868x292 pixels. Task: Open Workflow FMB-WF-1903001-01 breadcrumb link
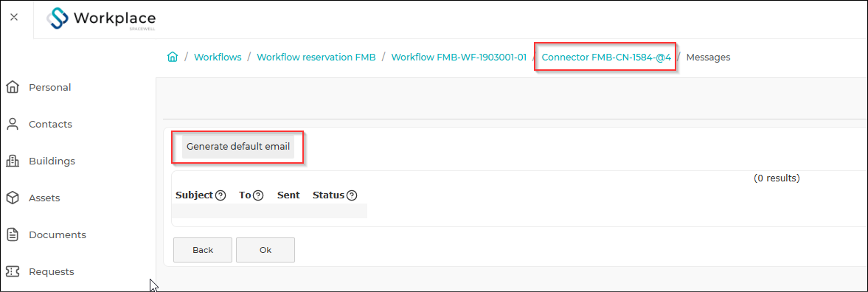tap(459, 57)
